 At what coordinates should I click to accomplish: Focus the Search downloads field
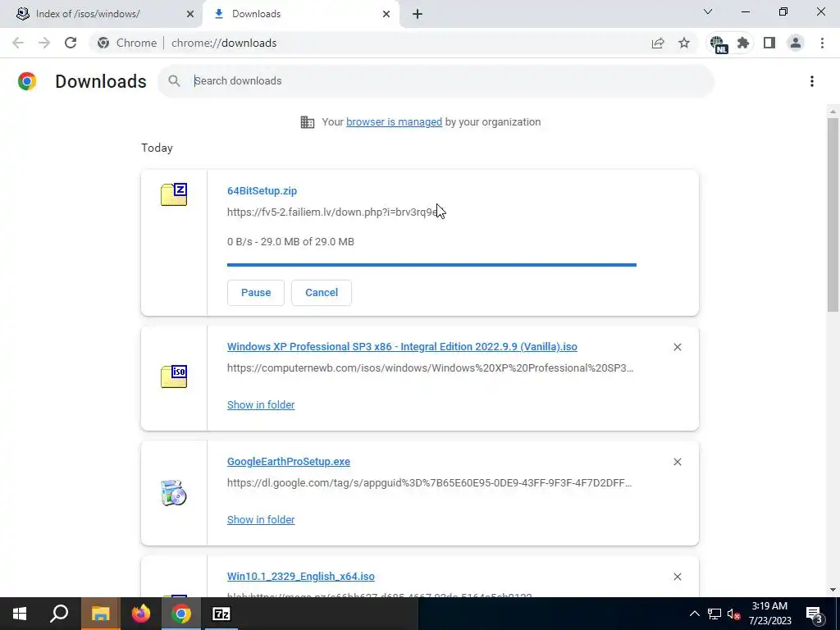[x=435, y=81]
